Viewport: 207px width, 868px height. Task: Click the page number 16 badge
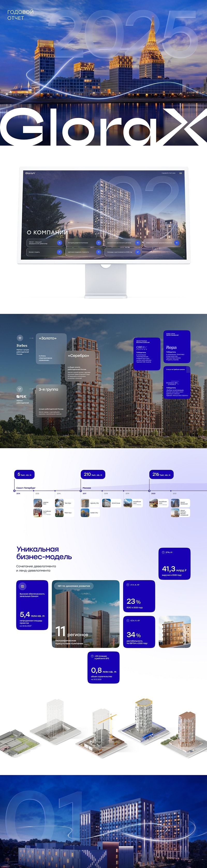(177, 243)
